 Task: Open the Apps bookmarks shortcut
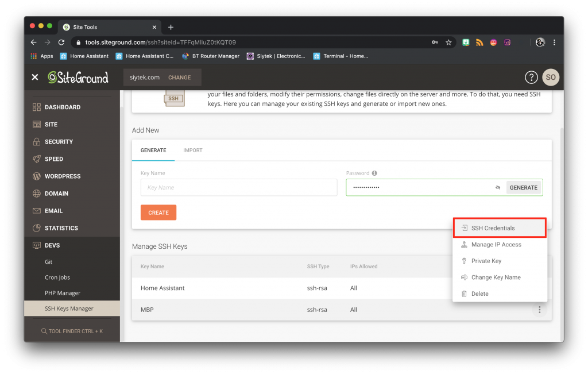pyautogui.click(x=41, y=56)
